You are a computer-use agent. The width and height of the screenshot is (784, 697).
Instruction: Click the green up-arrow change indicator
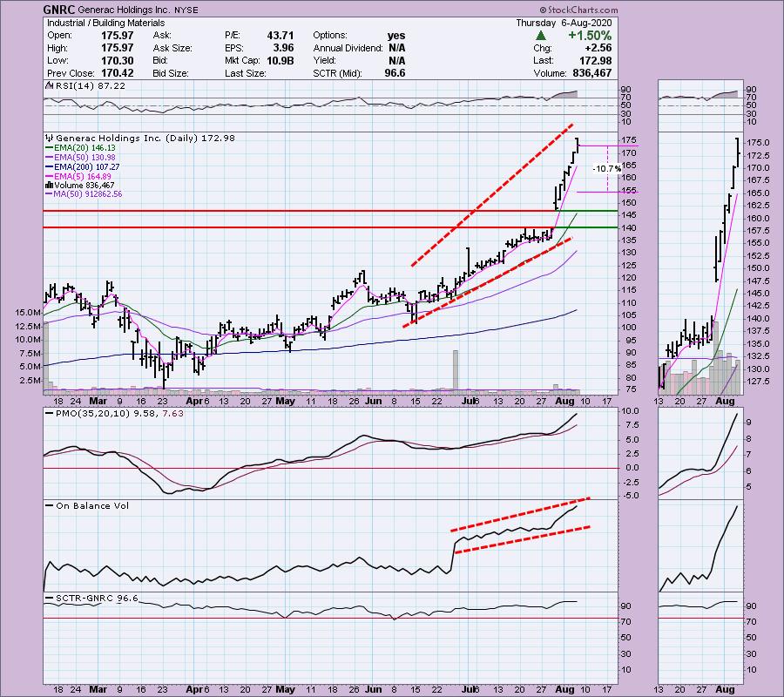pyautogui.click(x=540, y=36)
